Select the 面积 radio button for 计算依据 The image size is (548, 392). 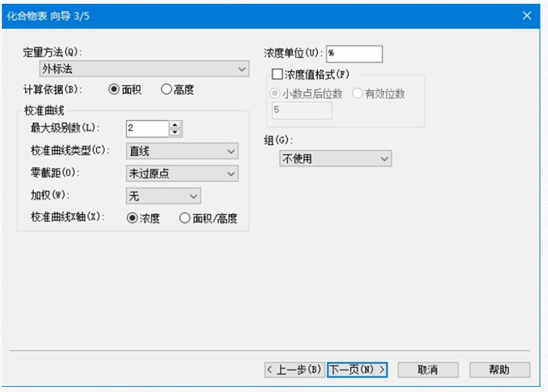click(x=114, y=90)
